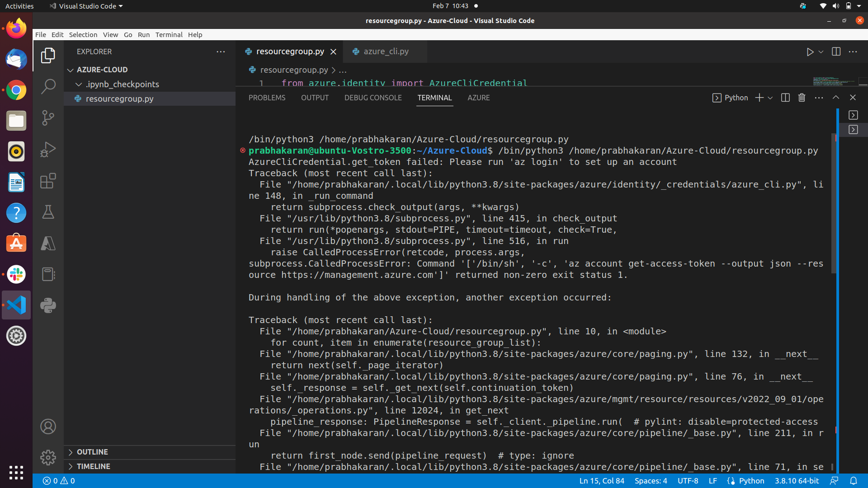Expand the TIMELINE section
The width and height of the screenshot is (868, 488).
tap(93, 466)
